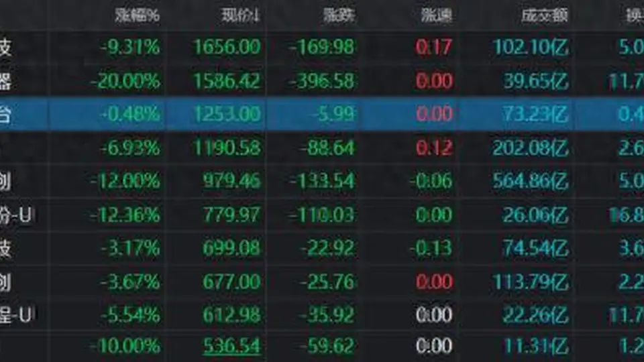Sort by 涨幅% column header
644x362 pixels.
tap(137, 15)
